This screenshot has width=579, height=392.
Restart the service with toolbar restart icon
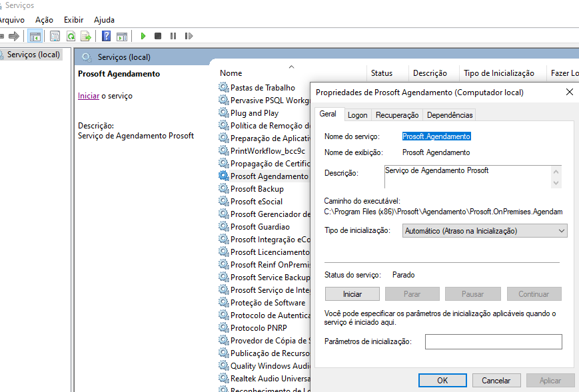point(189,36)
